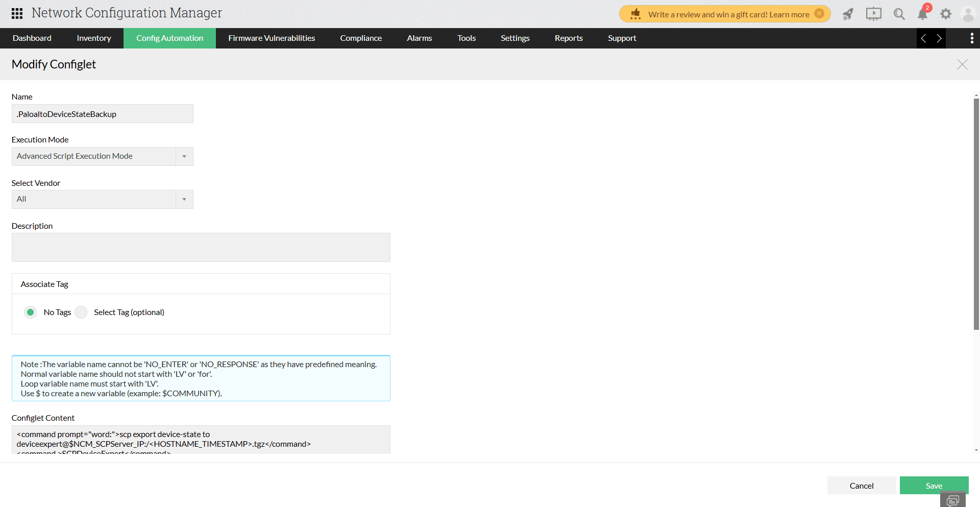Open the presentation video icon
Viewport: 980px width, 507px height.
873,14
